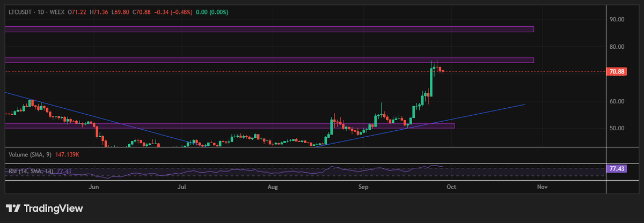Viewport: 644px width, 223px height.
Task: Select the topmost purple zone near 87
Action: 269,29
